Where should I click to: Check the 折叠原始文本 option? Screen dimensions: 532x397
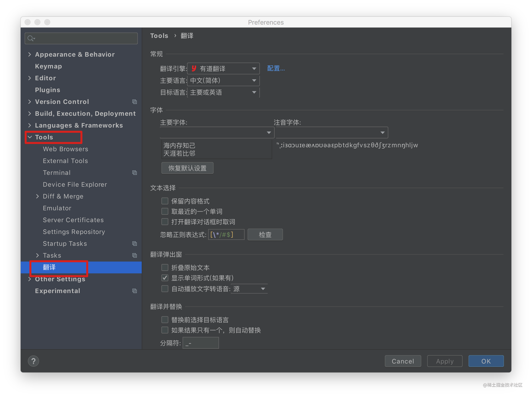pyautogui.click(x=165, y=267)
